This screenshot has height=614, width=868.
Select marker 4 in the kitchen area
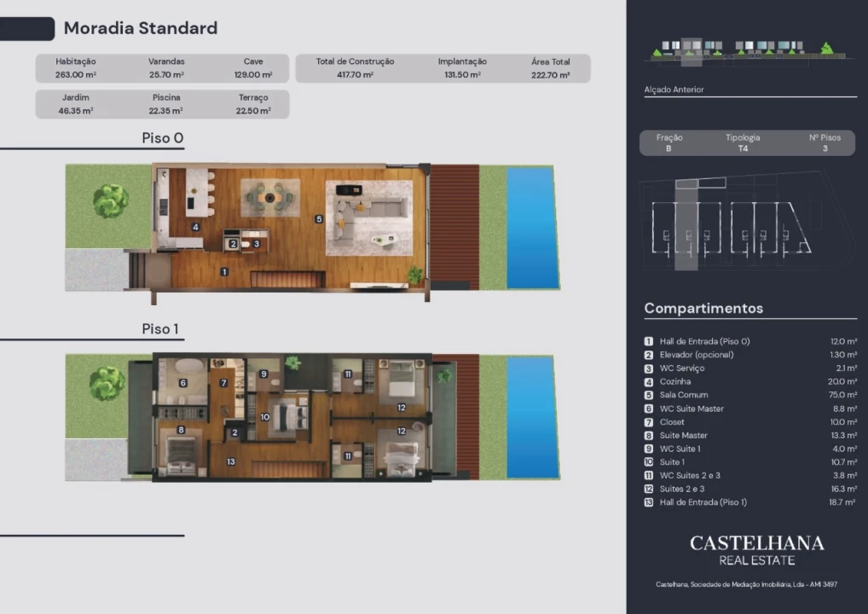click(195, 227)
